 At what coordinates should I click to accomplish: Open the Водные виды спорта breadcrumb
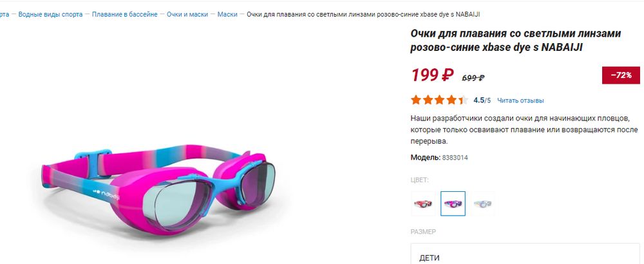tap(50, 14)
